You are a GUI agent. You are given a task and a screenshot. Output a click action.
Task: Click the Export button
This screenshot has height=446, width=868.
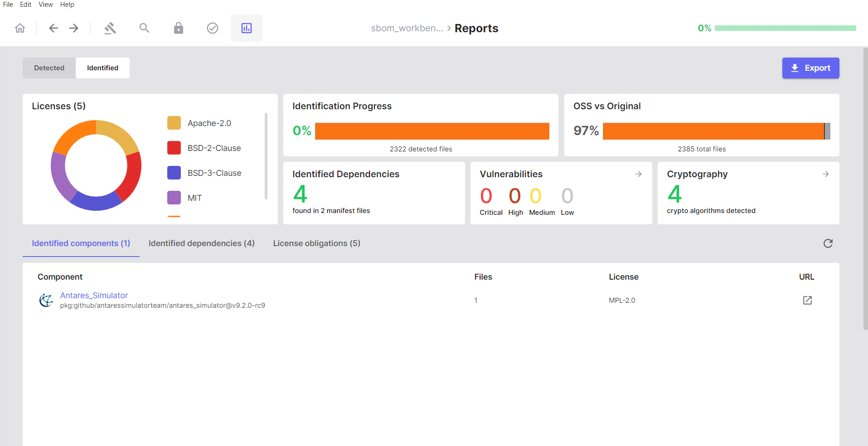click(810, 68)
